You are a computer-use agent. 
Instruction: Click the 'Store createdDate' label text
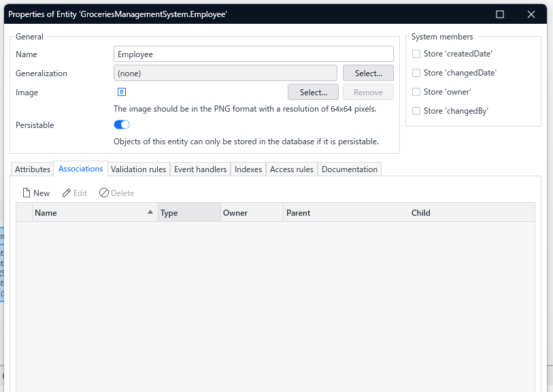point(458,54)
